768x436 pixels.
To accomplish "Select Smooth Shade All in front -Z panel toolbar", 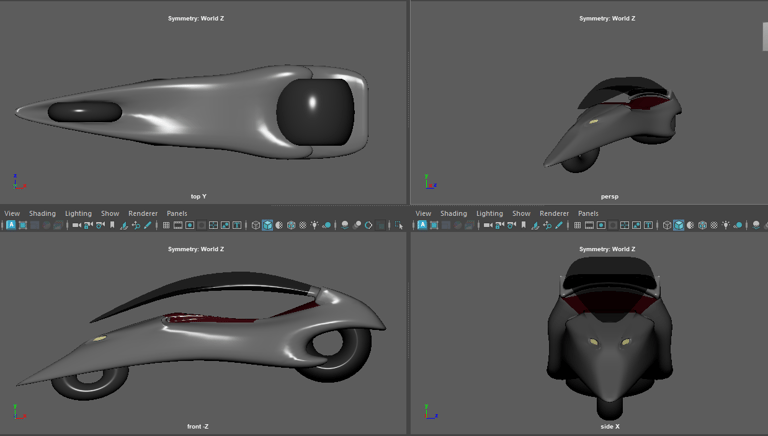I will point(267,225).
